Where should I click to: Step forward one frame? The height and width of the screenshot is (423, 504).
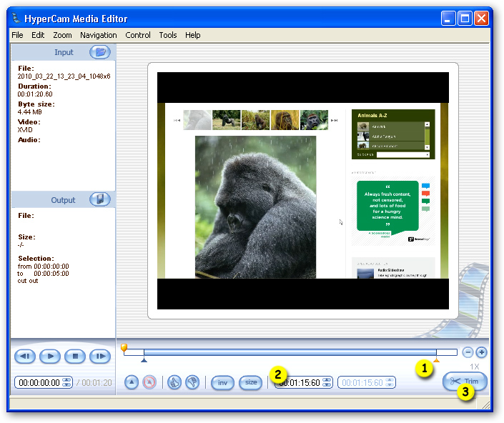pos(100,357)
